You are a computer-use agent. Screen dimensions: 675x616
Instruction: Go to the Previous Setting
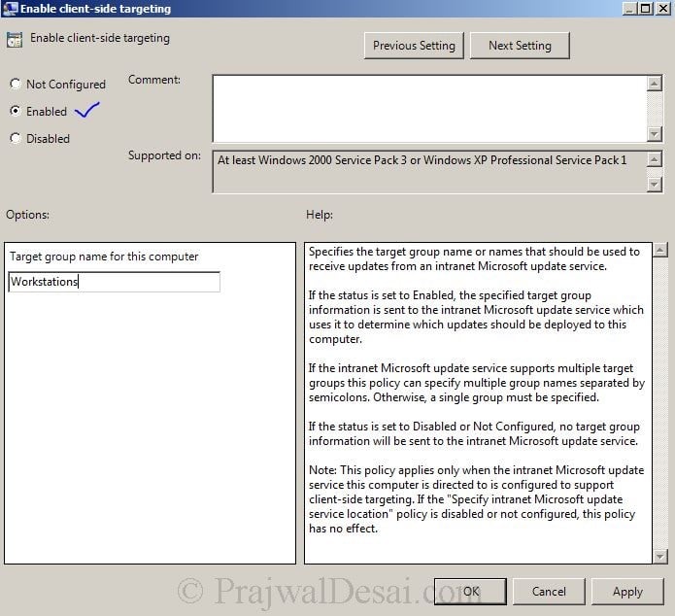point(414,46)
